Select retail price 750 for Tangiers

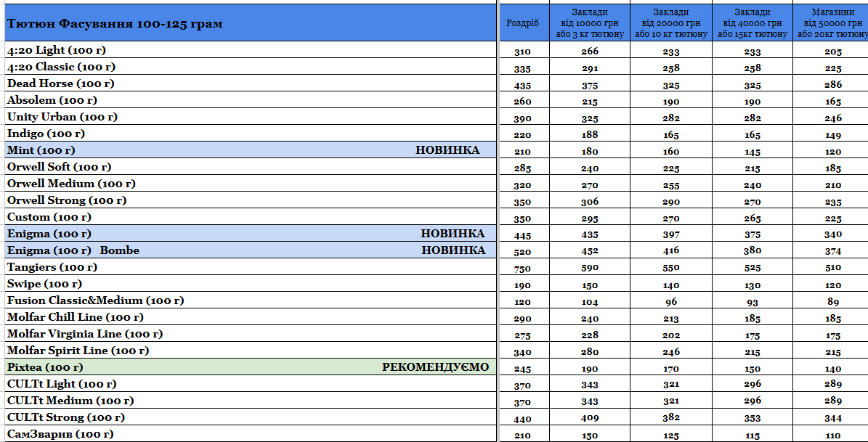522,269
